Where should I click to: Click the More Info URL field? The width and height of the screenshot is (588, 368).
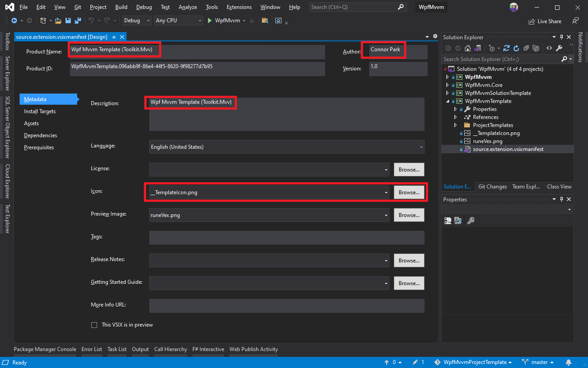pos(287,306)
